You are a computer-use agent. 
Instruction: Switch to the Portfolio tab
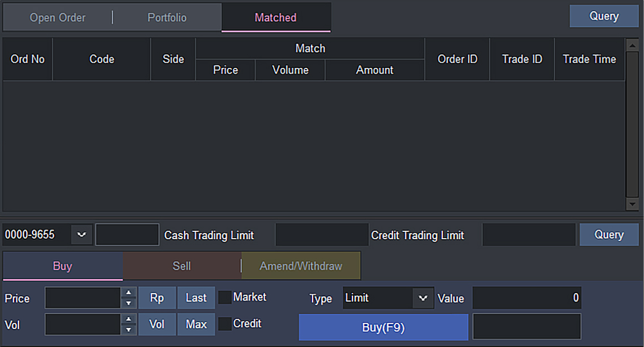coord(167,17)
